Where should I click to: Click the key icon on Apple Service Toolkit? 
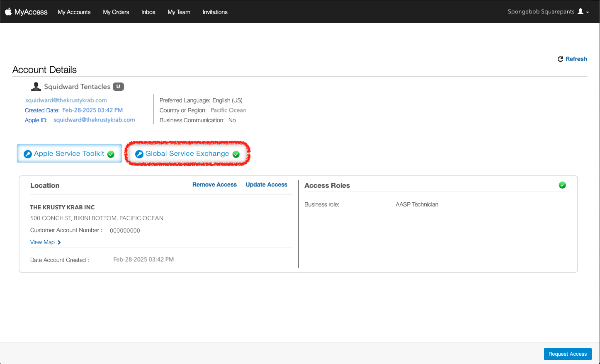28,154
